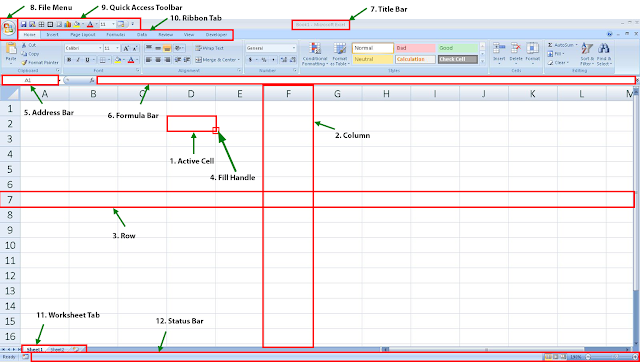The width and height of the screenshot is (640, 362).
Task: Click Delete cells icon in Cells group
Action: pos(516,49)
